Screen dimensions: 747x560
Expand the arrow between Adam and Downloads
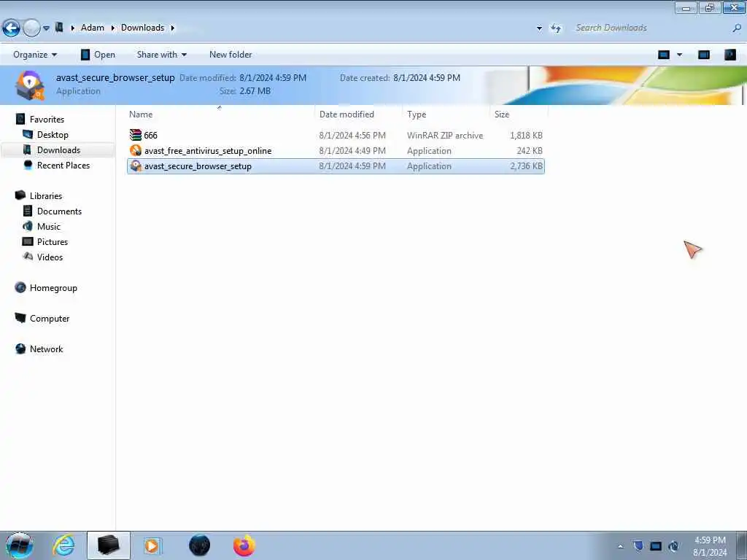click(113, 28)
